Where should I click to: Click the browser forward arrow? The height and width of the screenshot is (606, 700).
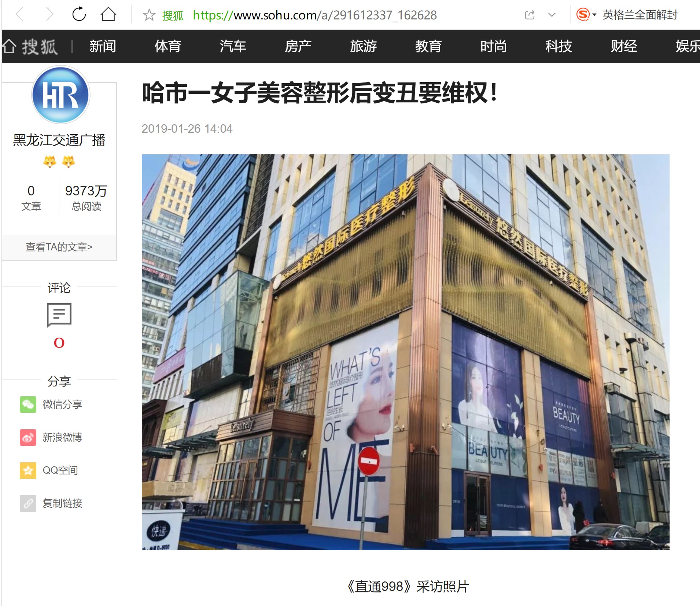tap(49, 15)
